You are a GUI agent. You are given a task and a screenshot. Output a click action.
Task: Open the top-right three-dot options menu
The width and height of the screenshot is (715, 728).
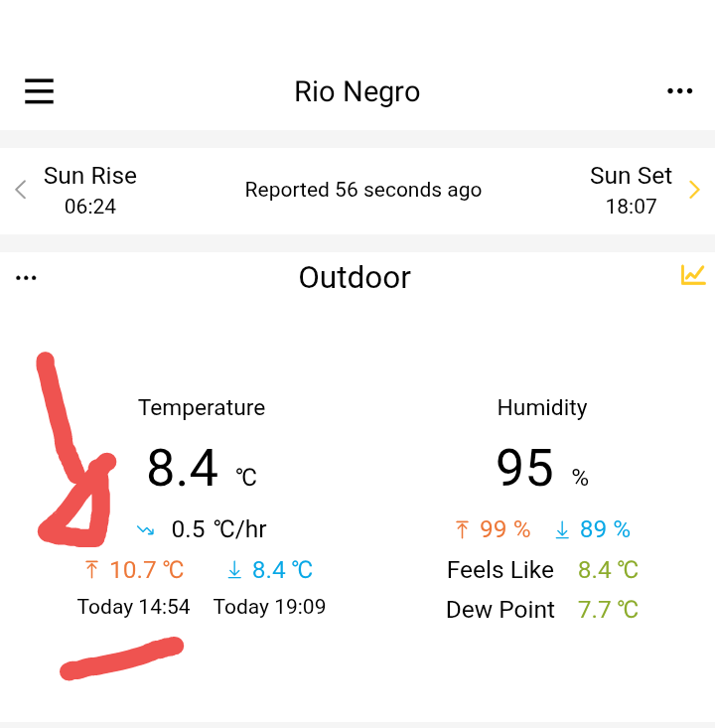679,91
